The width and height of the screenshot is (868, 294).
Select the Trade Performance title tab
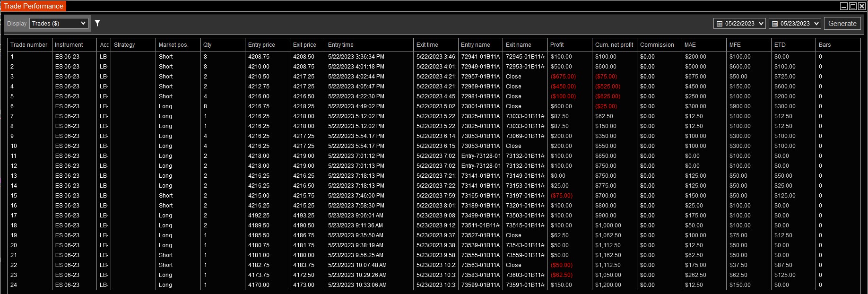[x=34, y=6]
